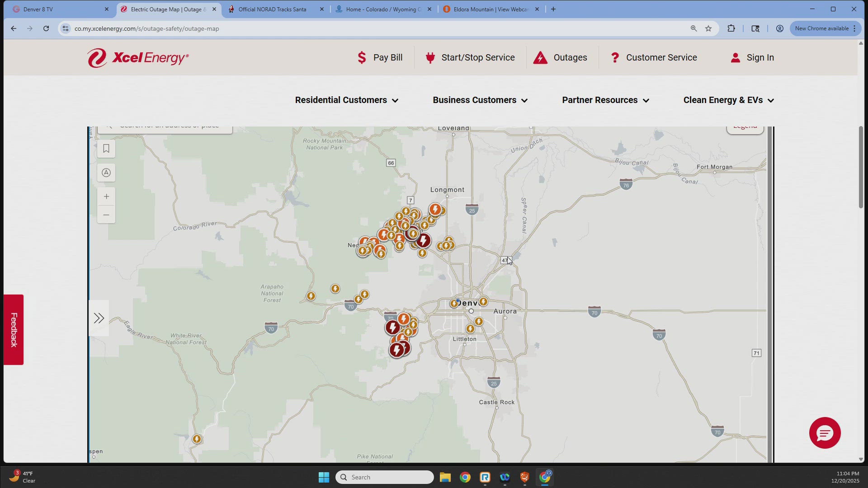Toggle the bookmark star in the address bar
The height and width of the screenshot is (488, 868).
(x=708, y=28)
